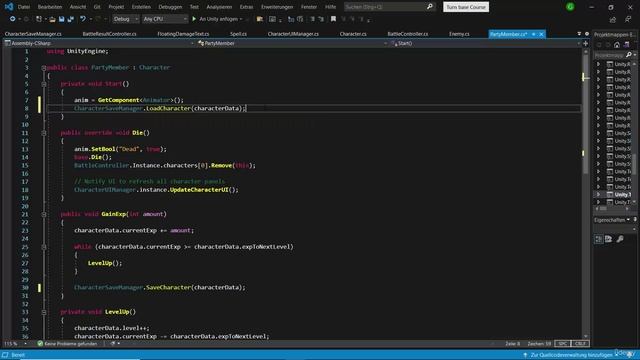Open the Datei menu
This screenshot has width=640, height=360.
tap(24, 7)
